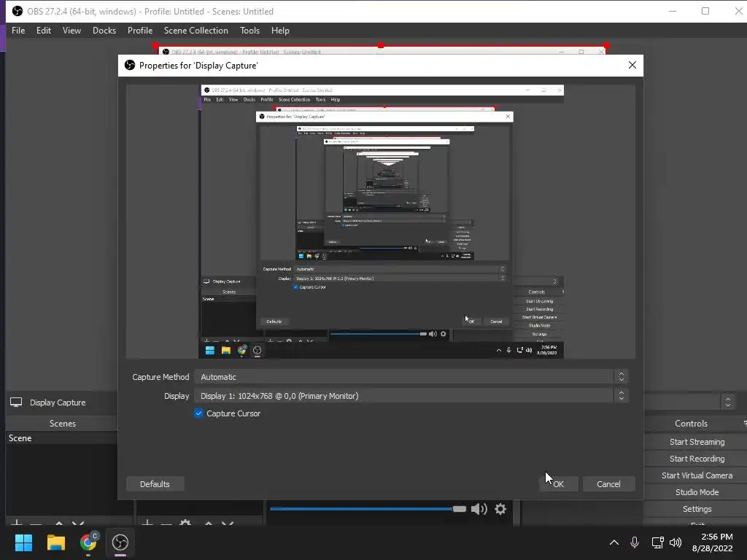Close the Properties for Display Capture dialog

pos(632,65)
